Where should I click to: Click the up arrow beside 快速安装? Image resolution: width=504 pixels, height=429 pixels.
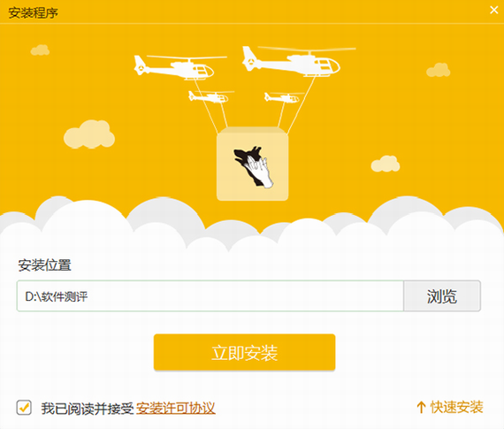421,408
